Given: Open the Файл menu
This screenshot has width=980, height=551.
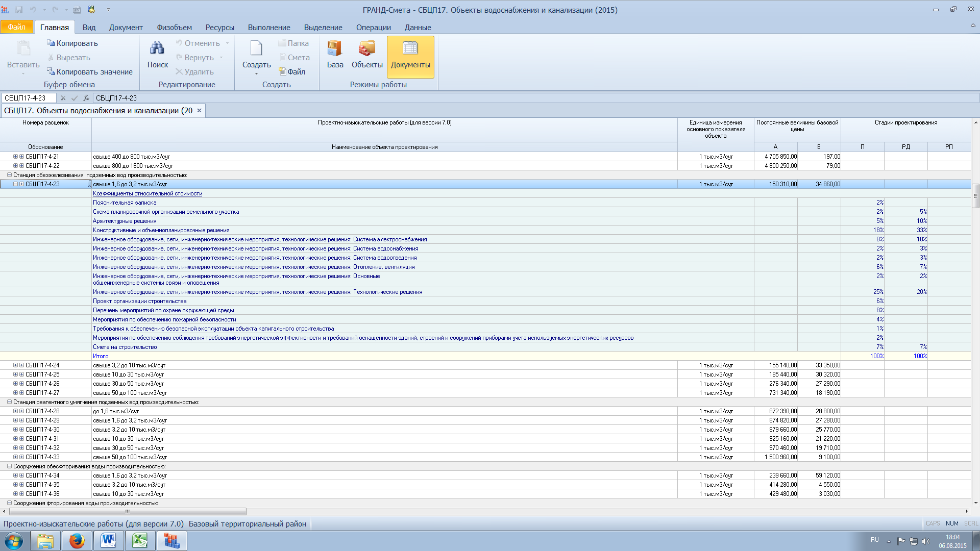Looking at the screenshot, I should pyautogui.click(x=16, y=27).
